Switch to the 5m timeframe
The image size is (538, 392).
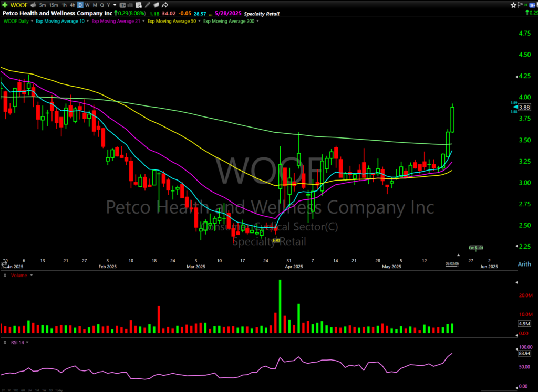coord(42,5)
